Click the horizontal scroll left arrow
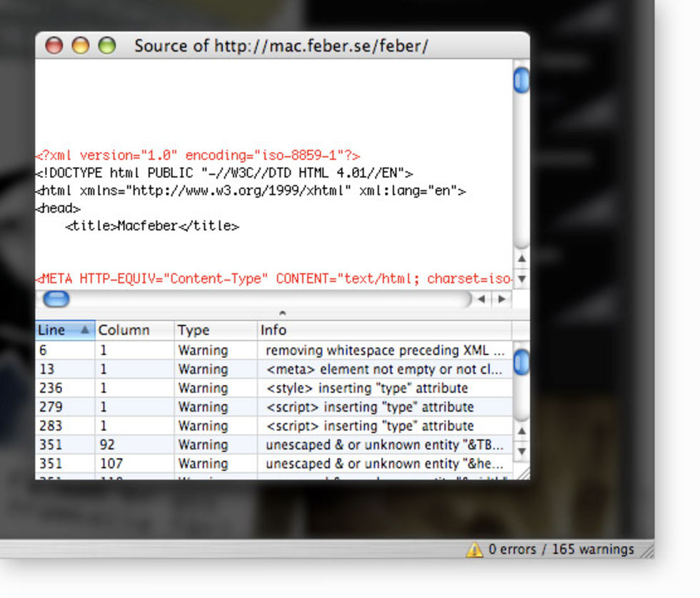Image resolution: width=700 pixels, height=598 pixels. coord(482,299)
